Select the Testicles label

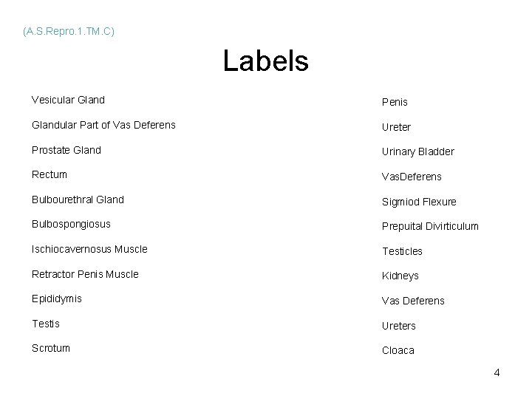(403, 251)
